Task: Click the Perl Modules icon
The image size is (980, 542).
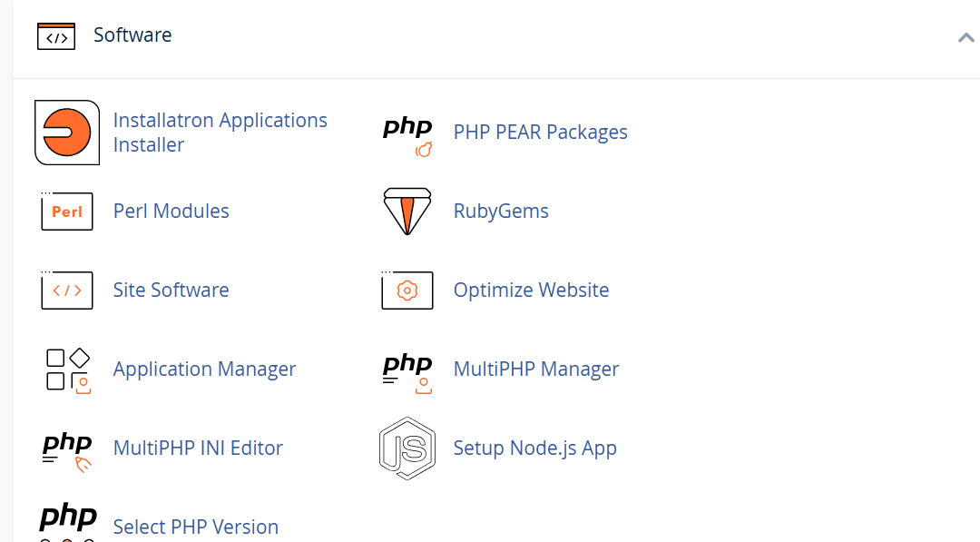Action: (x=67, y=212)
